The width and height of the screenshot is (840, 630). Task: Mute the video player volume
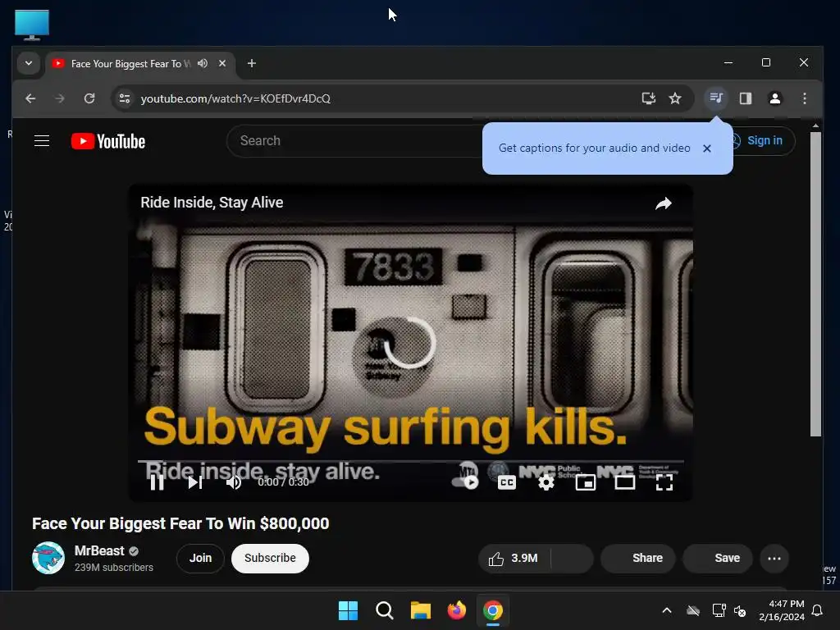click(234, 482)
